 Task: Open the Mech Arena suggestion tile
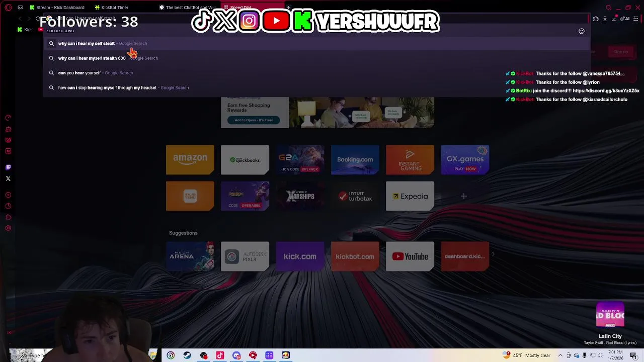point(190,256)
